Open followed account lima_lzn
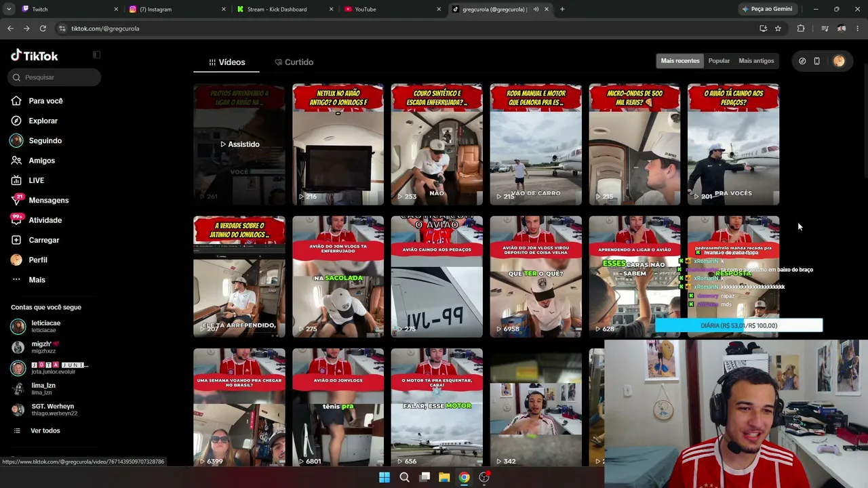Viewport: 868px width, 488px height. 43,388
